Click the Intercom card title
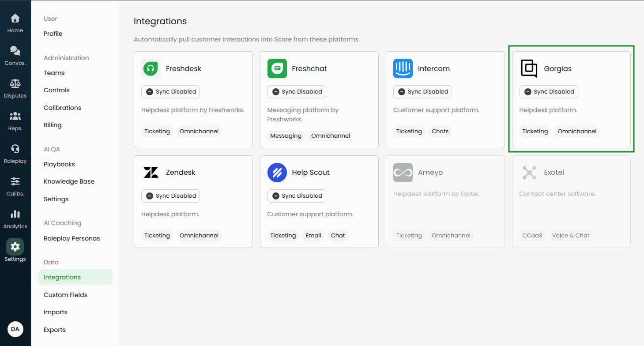 click(x=434, y=68)
